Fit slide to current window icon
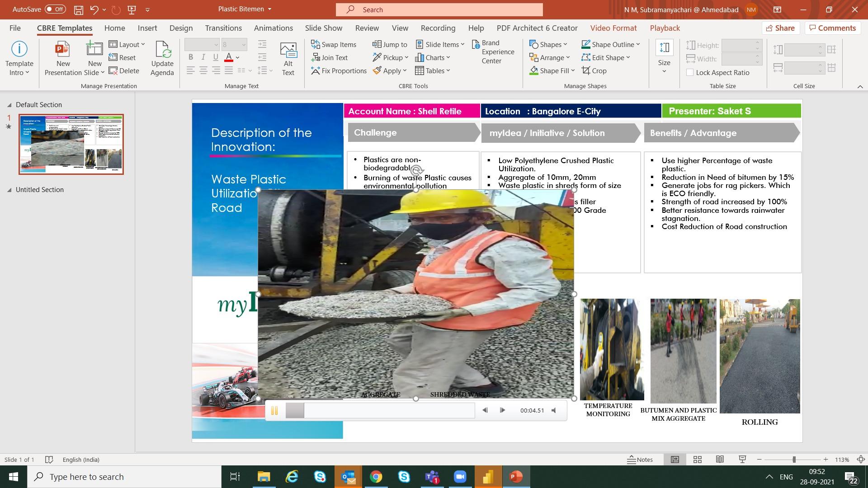The width and height of the screenshot is (868, 488). pos(861,460)
